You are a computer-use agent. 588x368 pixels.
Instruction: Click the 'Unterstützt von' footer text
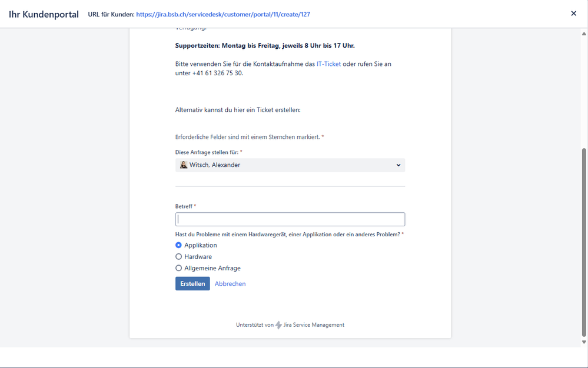(x=255, y=325)
